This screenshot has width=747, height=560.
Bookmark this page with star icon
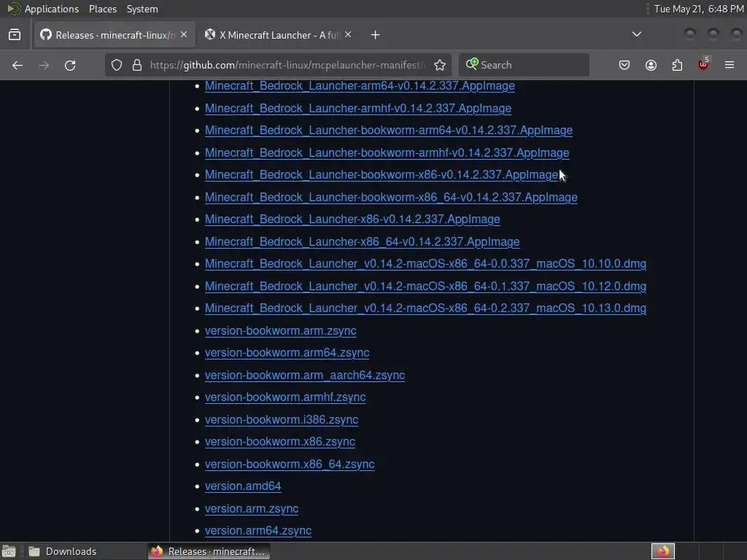440,65
